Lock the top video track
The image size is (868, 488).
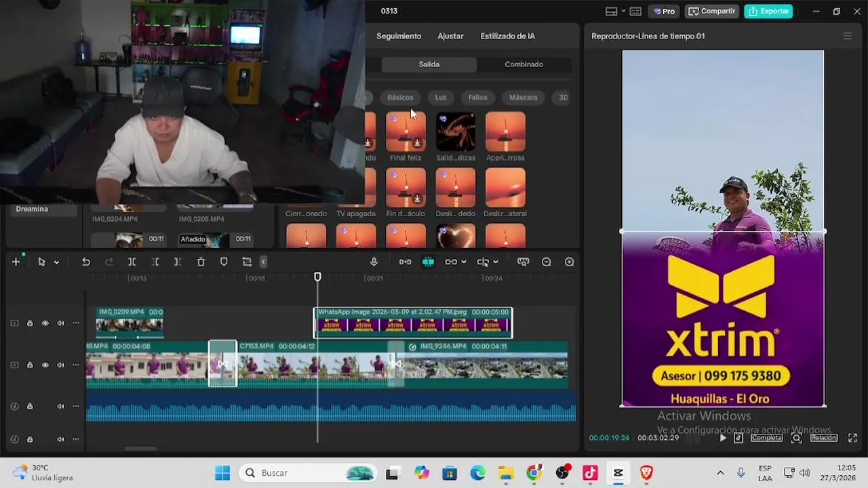click(30, 323)
